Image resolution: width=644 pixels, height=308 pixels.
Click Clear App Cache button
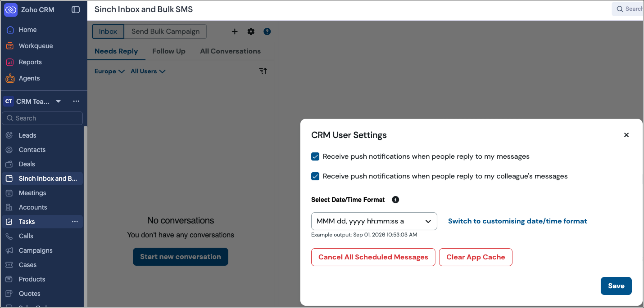pyautogui.click(x=475, y=257)
